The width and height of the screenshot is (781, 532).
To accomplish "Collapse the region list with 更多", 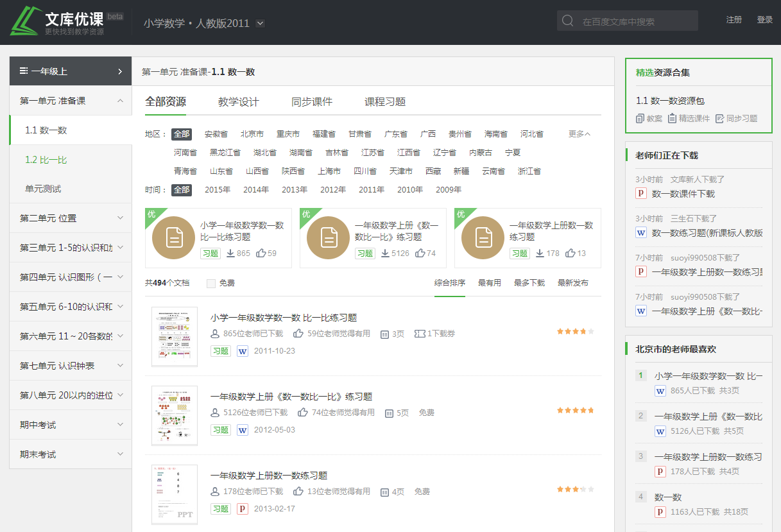I will point(579,134).
